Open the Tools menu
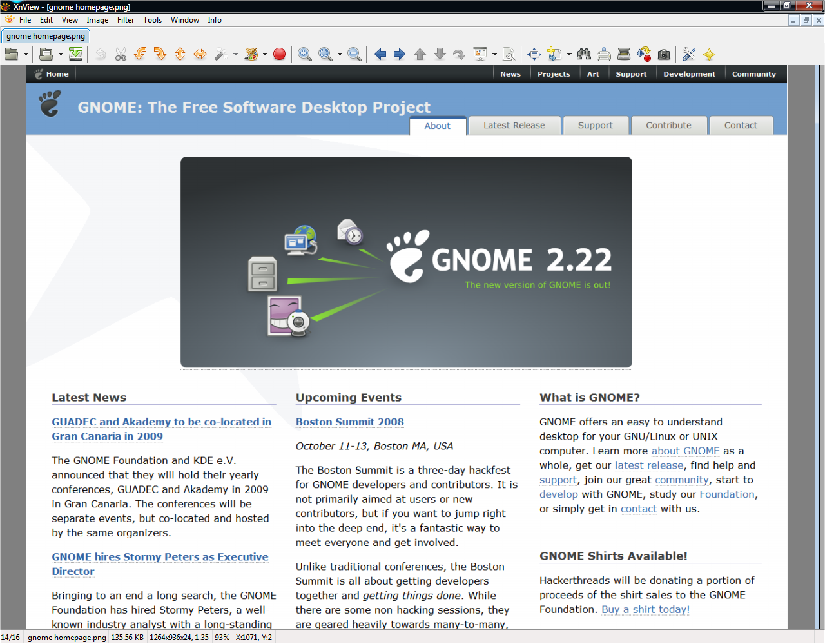This screenshot has width=825, height=644. coord(153,20)
